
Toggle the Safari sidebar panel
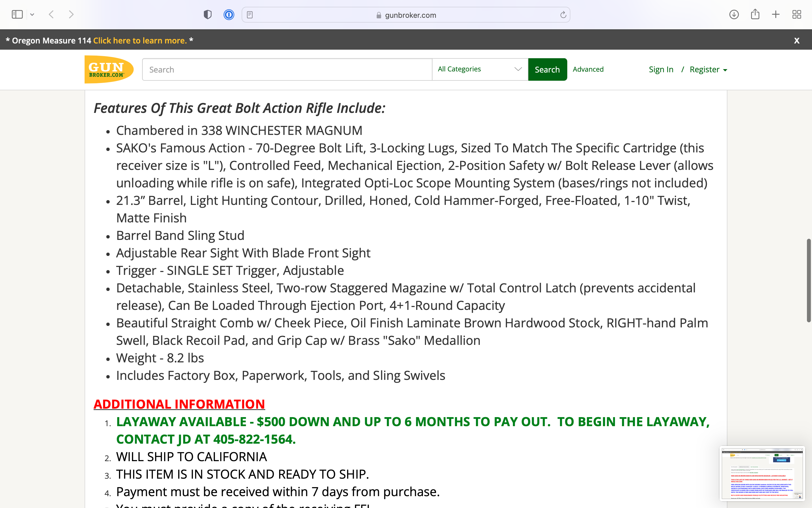pos(17,14)
